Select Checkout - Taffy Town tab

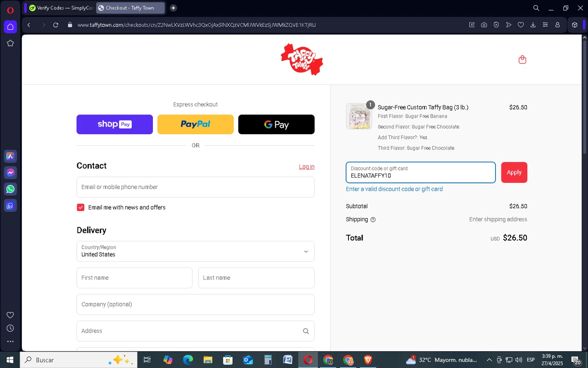click(130, 8)
